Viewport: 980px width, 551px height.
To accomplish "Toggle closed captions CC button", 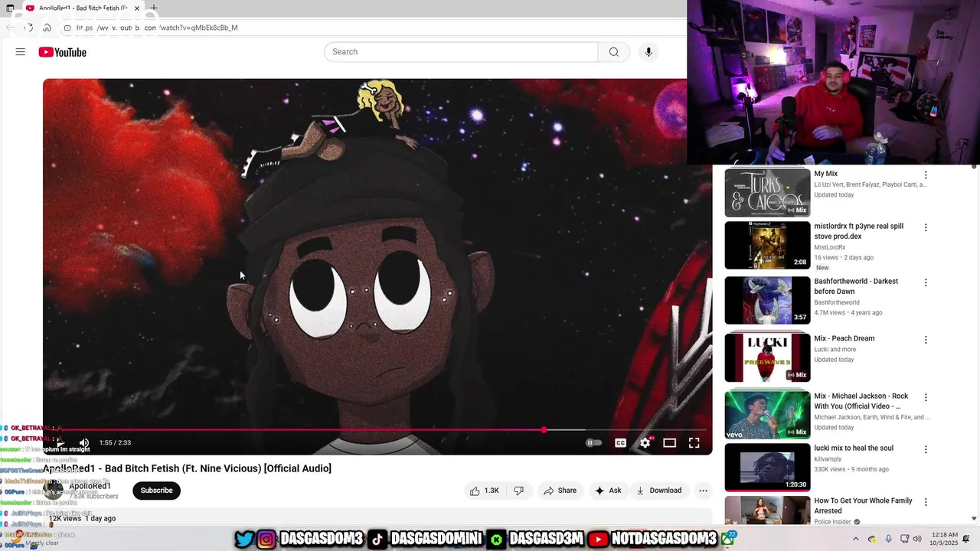I will click(621, 442).
